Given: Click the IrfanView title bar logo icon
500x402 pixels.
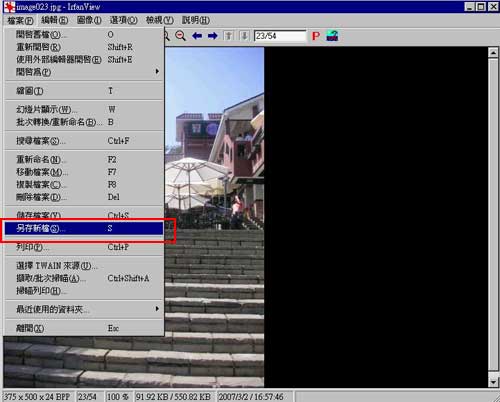Looking at the screenshot, I should click(x=9, y=7).
